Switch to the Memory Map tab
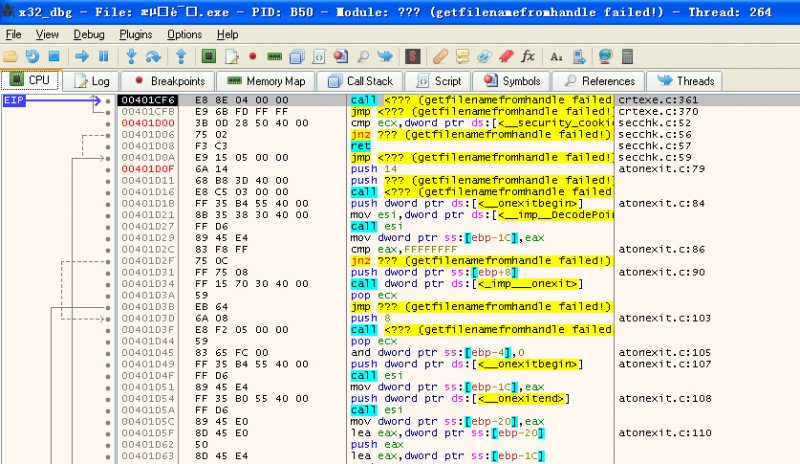Viewport: 800px width, 464px height. click(x=265, y=81)
